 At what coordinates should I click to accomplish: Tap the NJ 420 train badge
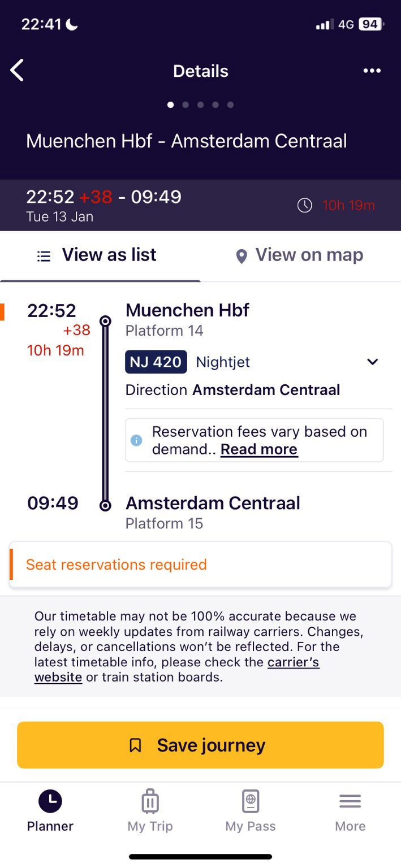pos(156,362)
